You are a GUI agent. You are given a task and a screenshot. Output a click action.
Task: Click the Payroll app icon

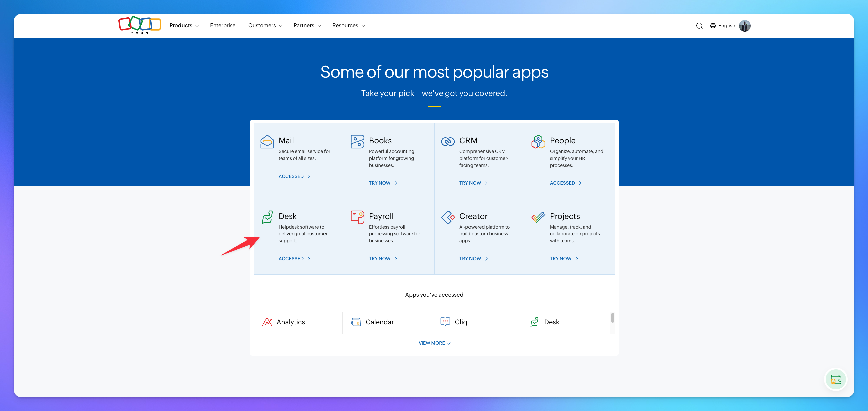[357, 217]
